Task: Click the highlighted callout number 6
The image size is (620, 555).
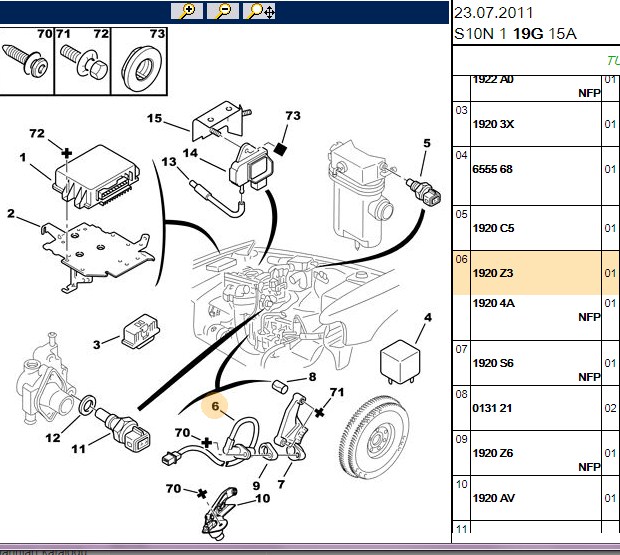Action: point(215,406)
